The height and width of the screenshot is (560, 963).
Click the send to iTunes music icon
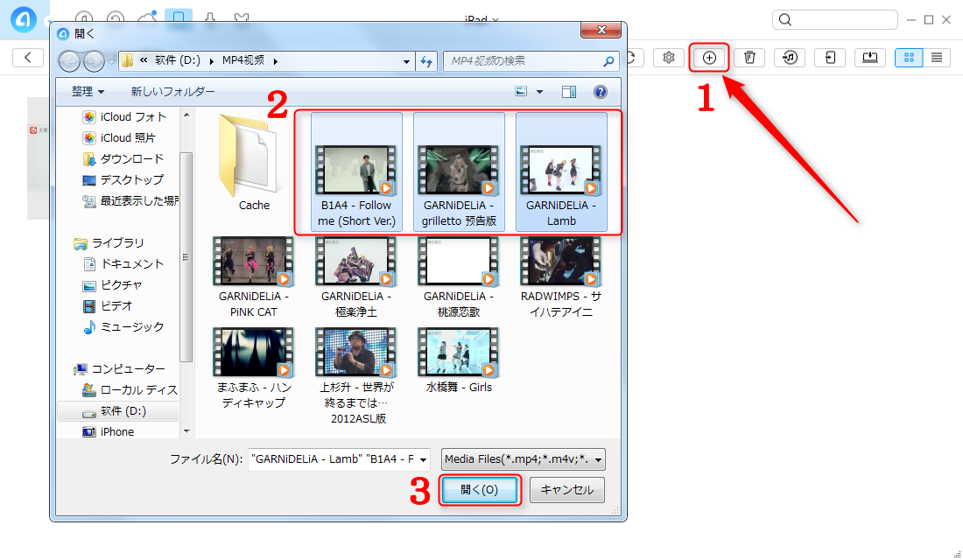pos(790,58)
